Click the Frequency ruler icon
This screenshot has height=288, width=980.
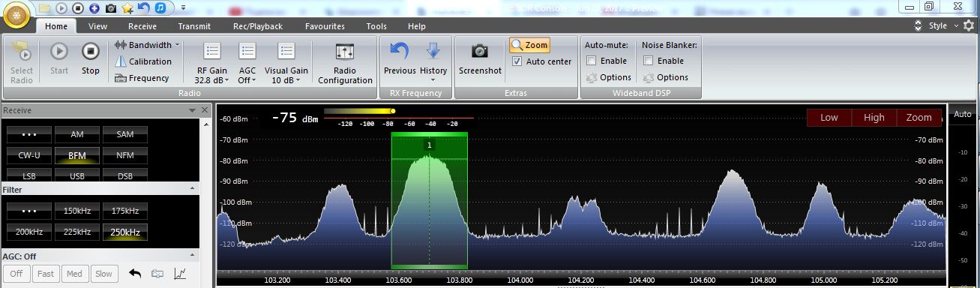[x=120, y=78]
